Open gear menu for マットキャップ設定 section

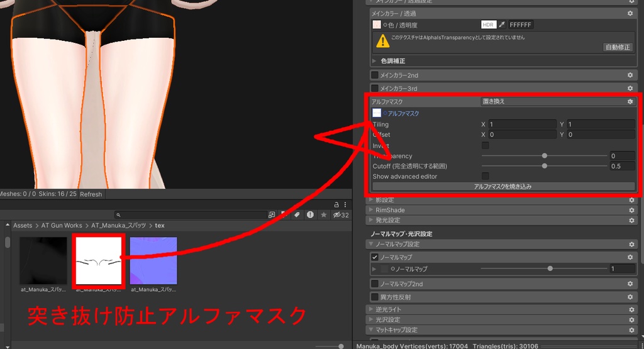pos(631,330)
